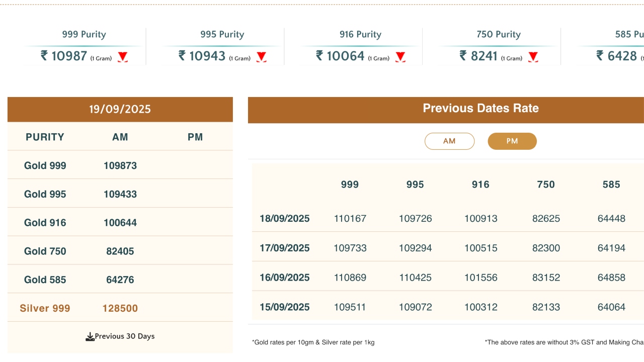Click the PM column header in today's table
The width and height of the screenshot is (644, 362).
coord(195,137)
